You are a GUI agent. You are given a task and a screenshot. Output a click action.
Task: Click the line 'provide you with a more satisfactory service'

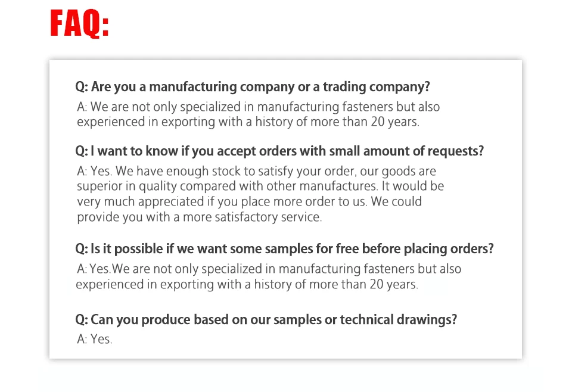199,217
